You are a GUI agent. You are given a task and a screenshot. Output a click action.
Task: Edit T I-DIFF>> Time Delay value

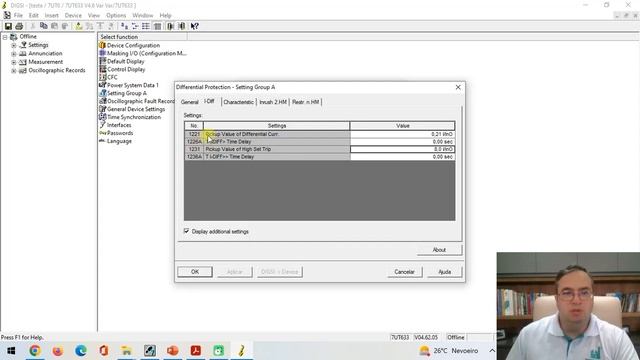tap(402, 157)
